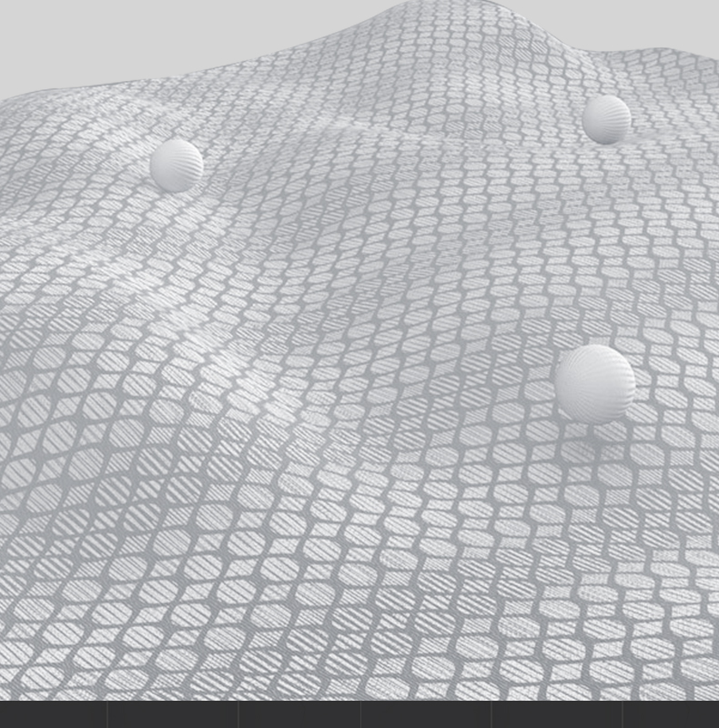Click the last segment of the bottom bar
The image size is (719, 728).
[x=671, y=714]
